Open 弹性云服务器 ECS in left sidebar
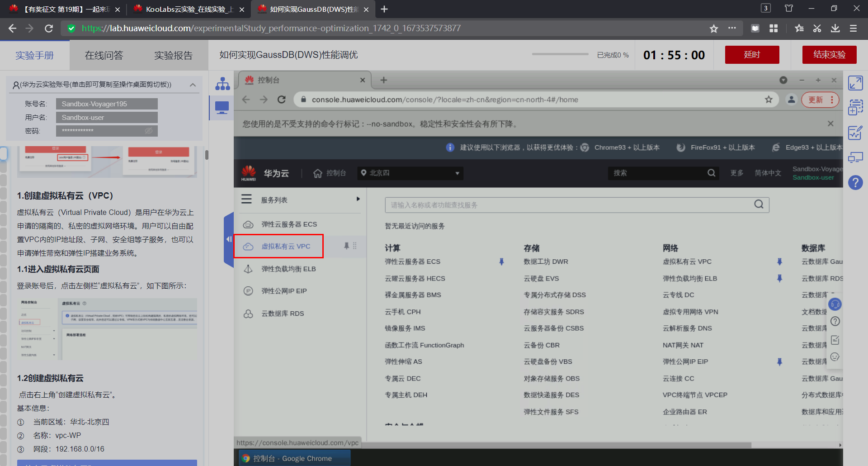This screenshot has width=868, height=466. [289, 224]
